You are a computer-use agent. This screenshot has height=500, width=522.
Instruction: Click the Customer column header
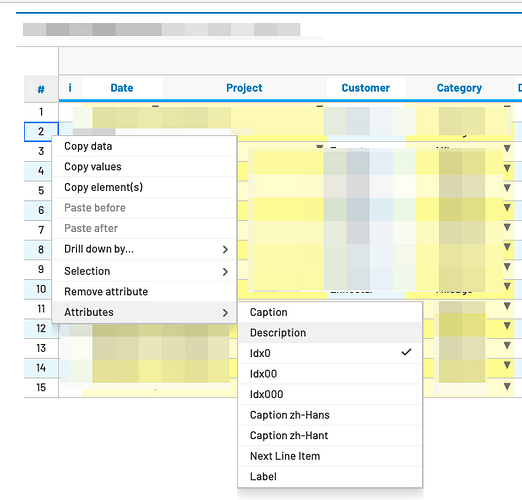pyautogui.click(x=366, y=88)
